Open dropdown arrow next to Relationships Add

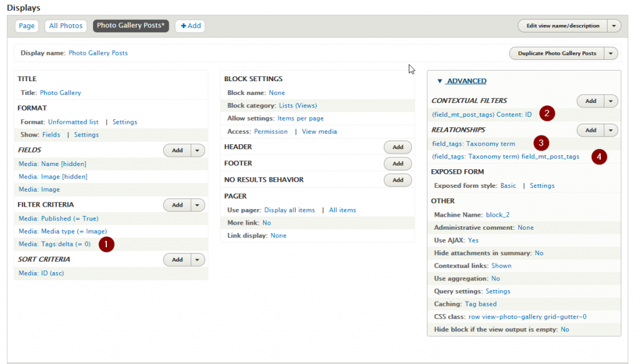coord(611,130)
